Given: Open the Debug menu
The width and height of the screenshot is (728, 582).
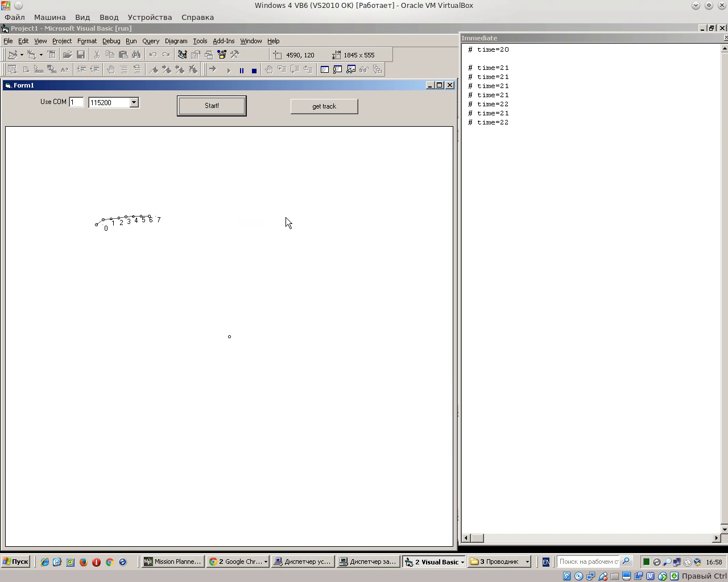Looking at the screenshot, I should click(111, 41).
